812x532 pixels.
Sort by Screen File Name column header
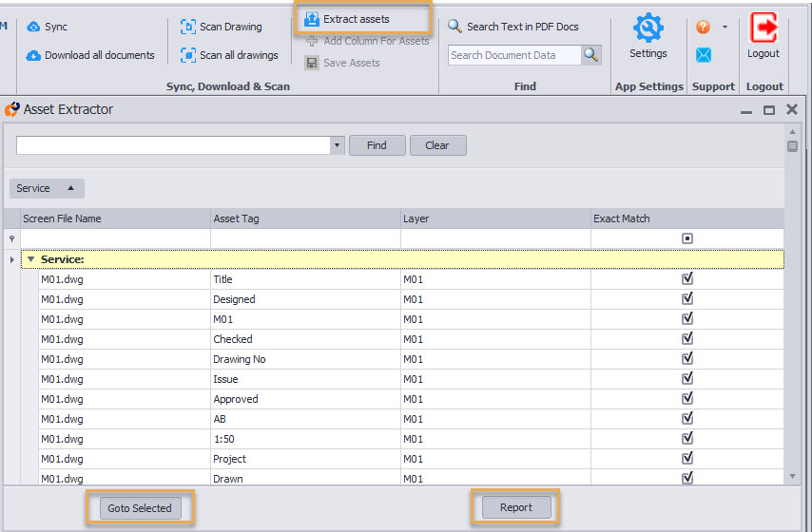coord(115,218)
